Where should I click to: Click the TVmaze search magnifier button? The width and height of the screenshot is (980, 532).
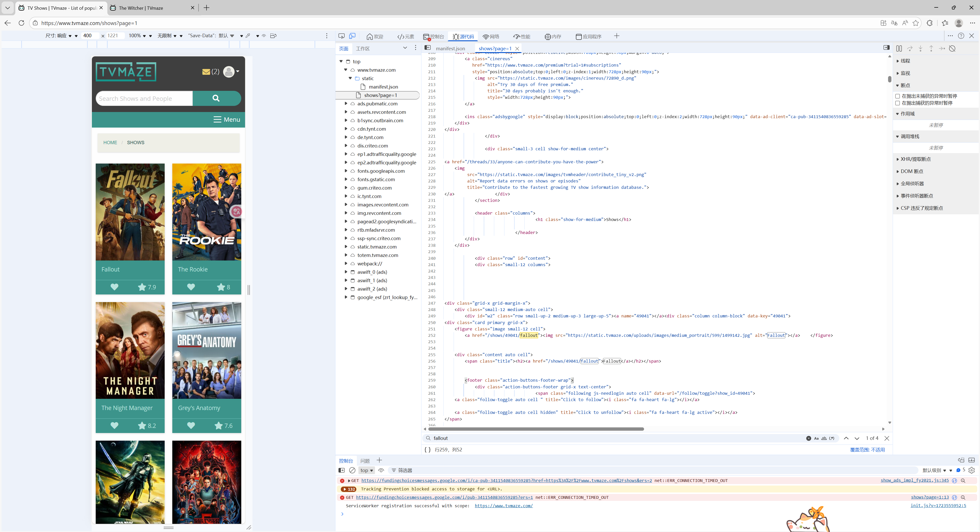(216, 98)
